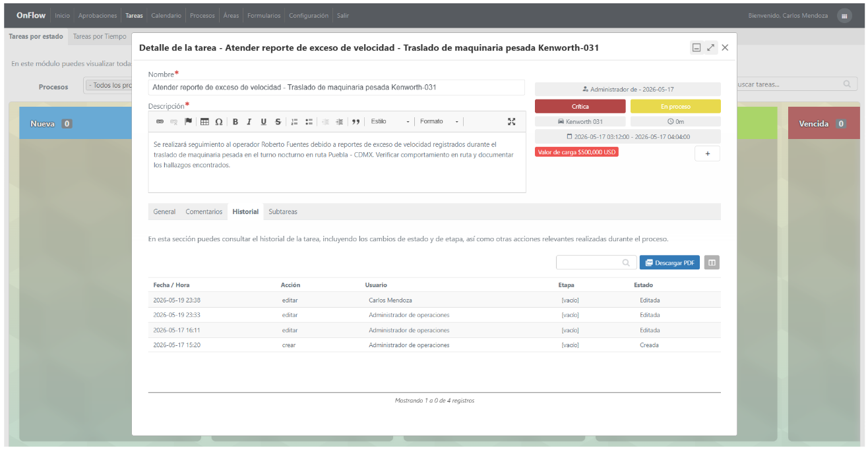Click the plus button below the date range

707,154
